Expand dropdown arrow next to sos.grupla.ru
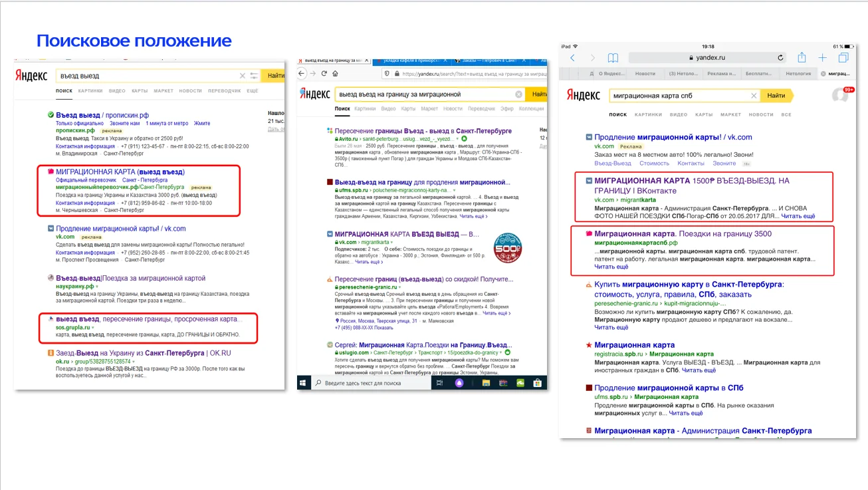868x490 pixels. tap(94, 328)
